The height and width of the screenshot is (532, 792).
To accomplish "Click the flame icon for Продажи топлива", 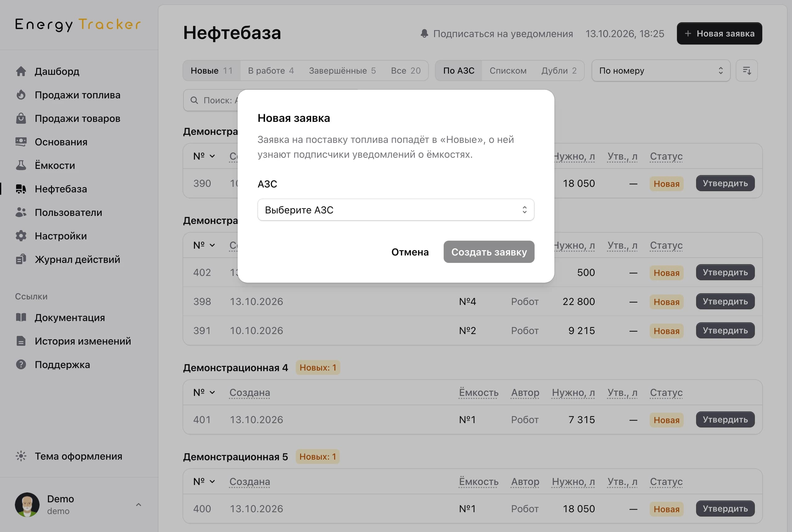I will [21, 95].
